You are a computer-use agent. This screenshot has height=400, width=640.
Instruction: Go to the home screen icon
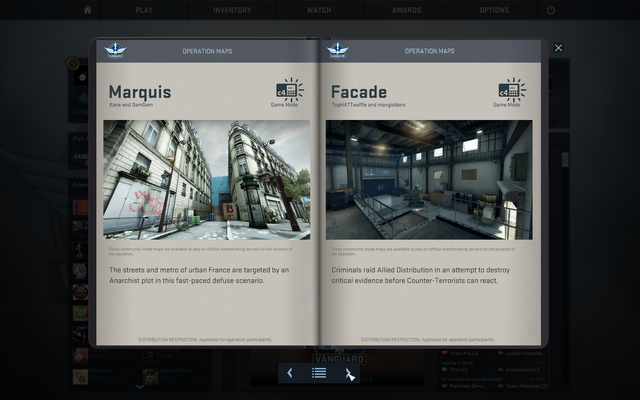pyautogui.click(x=87, y=10)
